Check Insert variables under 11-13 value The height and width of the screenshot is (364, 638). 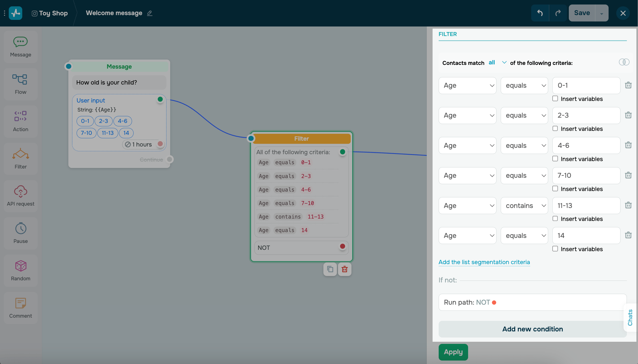coord(555,219)
